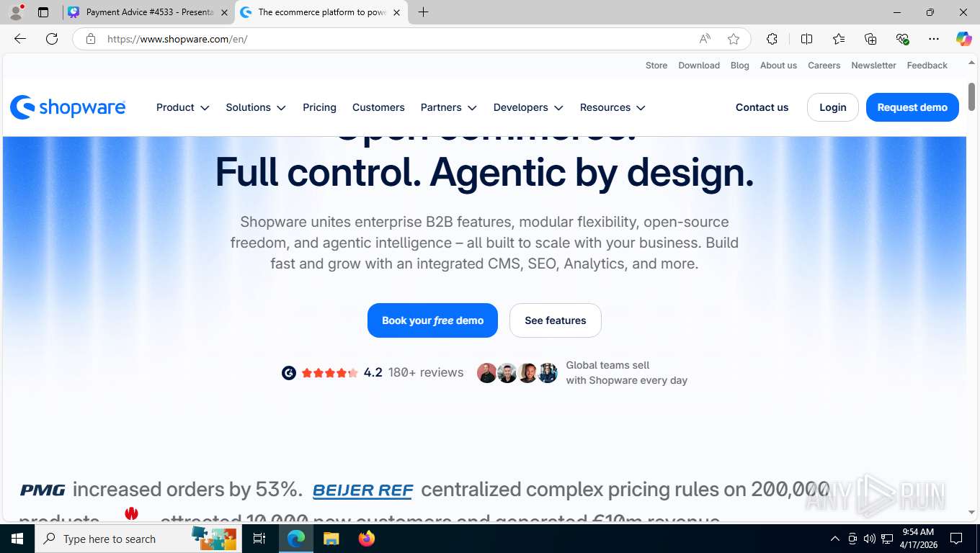Open Microsoft Edge from the taskbar
980x553 pixels.
[x=296, y=539]
